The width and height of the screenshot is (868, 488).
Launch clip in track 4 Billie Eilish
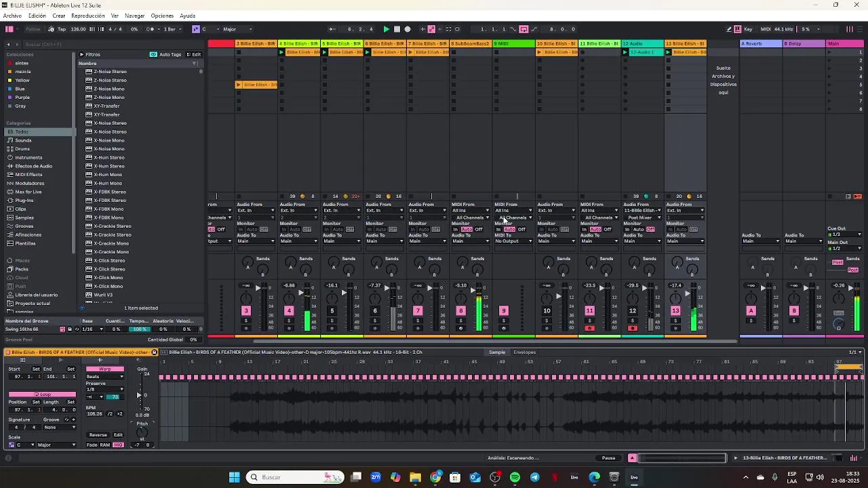pyautogui.click(x=283, y=52)
